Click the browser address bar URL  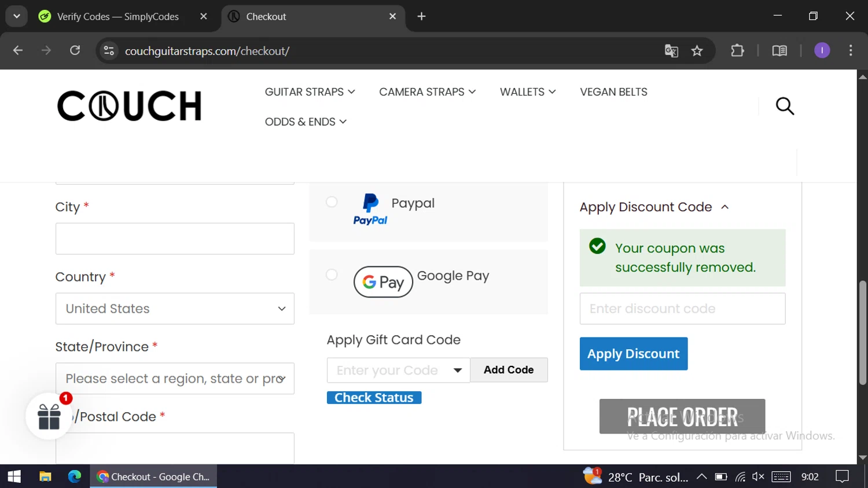point(207,51)
